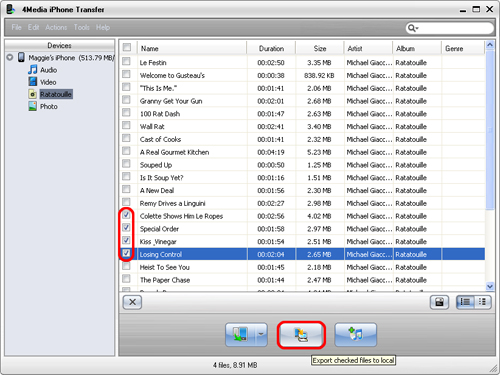Click the copy files to device button

click(240, 335)
